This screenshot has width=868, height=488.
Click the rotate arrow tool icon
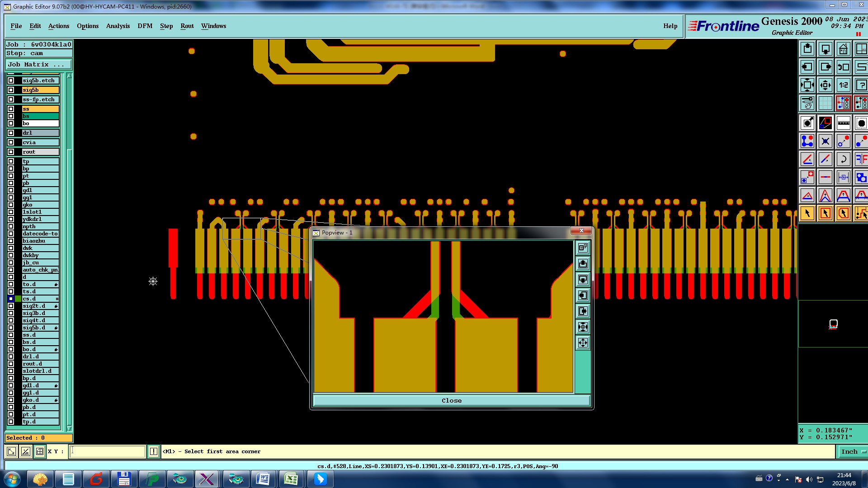point(843,159)
